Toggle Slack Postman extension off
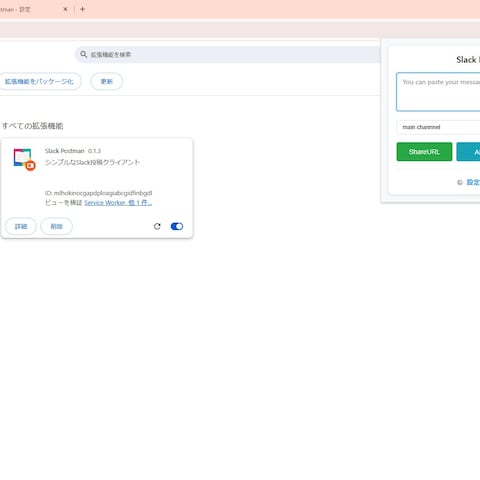Viewport: 480px width, 480px height. point(177,226)
